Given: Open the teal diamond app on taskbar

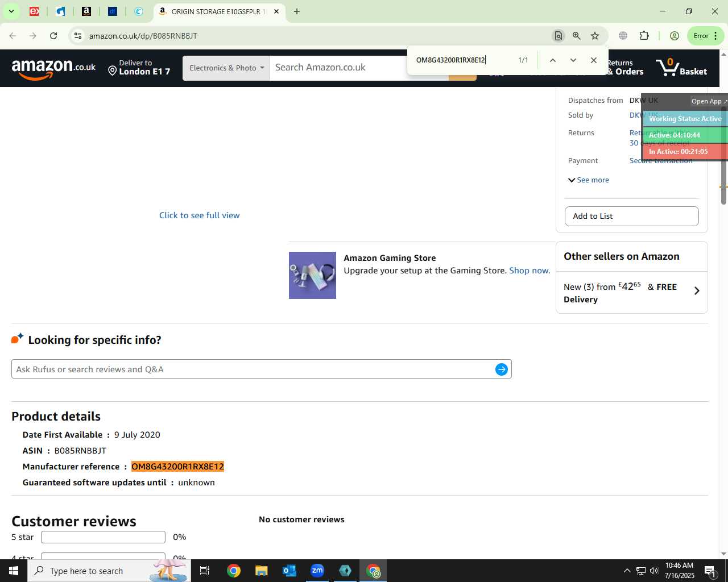Looking at the screenshot, I should pyautogui.click(x=345, y=571).
